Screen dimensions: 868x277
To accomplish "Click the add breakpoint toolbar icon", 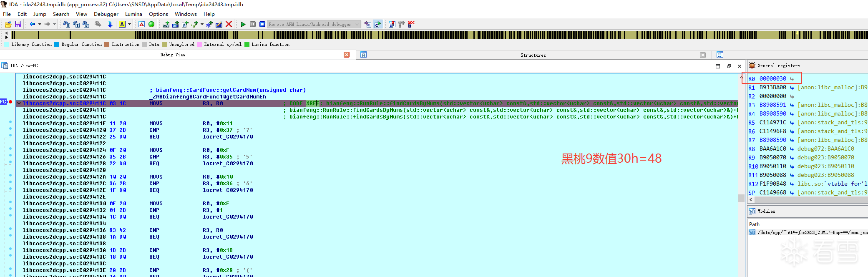I will point(402,24).
